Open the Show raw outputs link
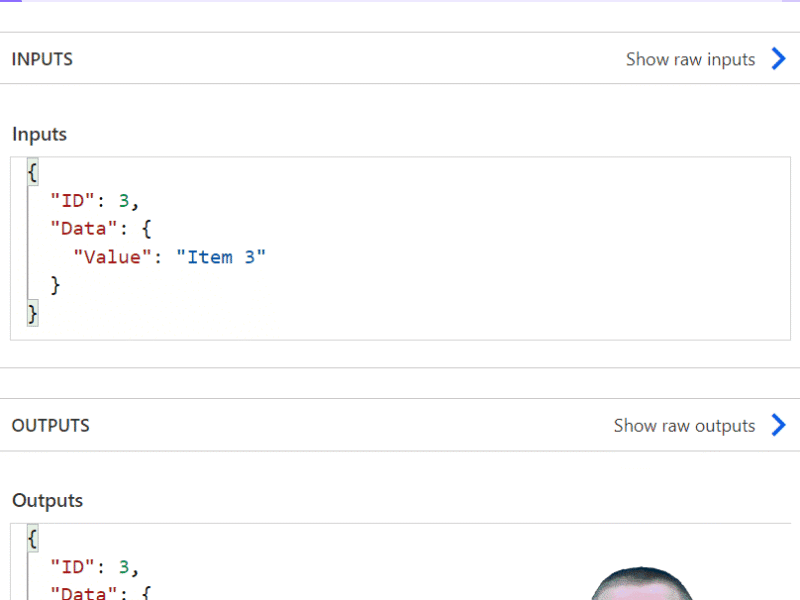The height and width of the screenshot is (600, 800). point(684,426)
